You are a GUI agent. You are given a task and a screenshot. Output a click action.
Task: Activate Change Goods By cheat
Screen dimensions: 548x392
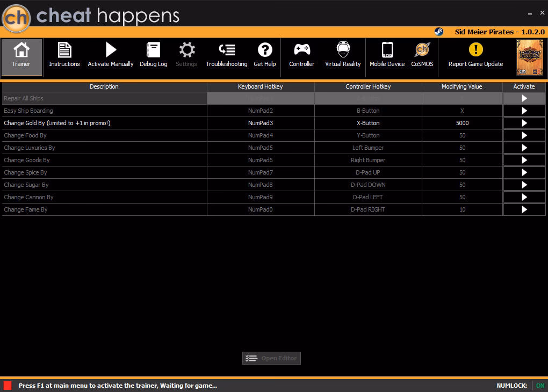[524, 160]
